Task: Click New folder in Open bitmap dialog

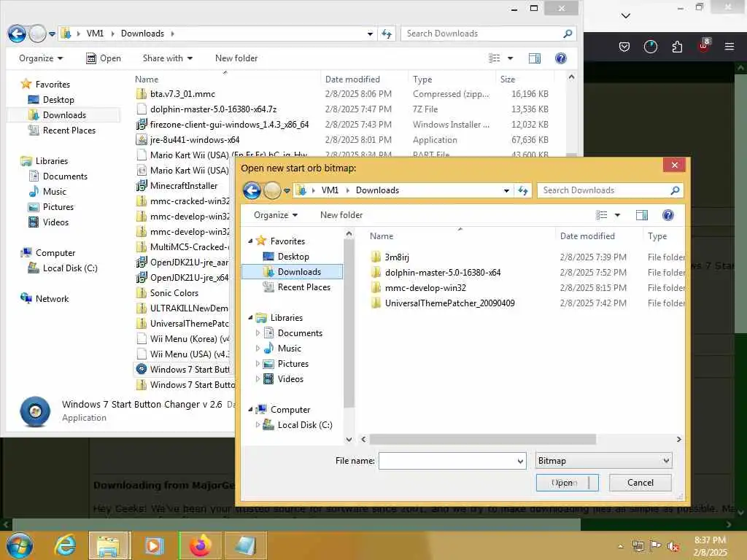Action: point(341,215)
